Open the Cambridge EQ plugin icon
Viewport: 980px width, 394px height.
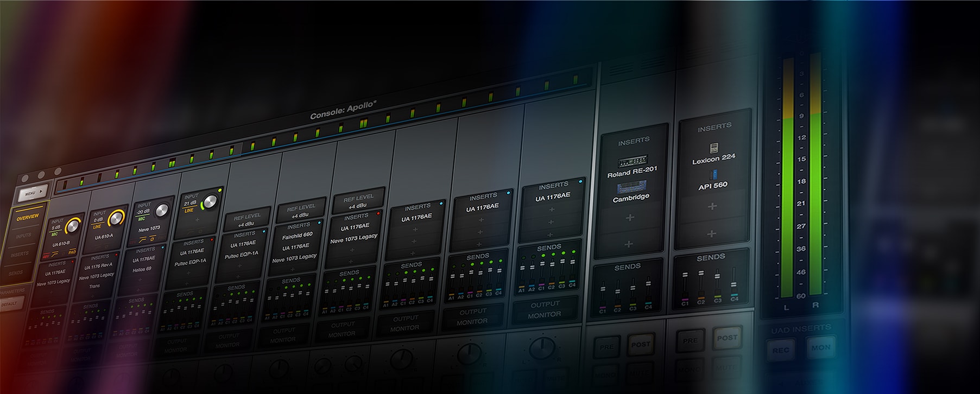pyautogui.click(x=631, y=188)
